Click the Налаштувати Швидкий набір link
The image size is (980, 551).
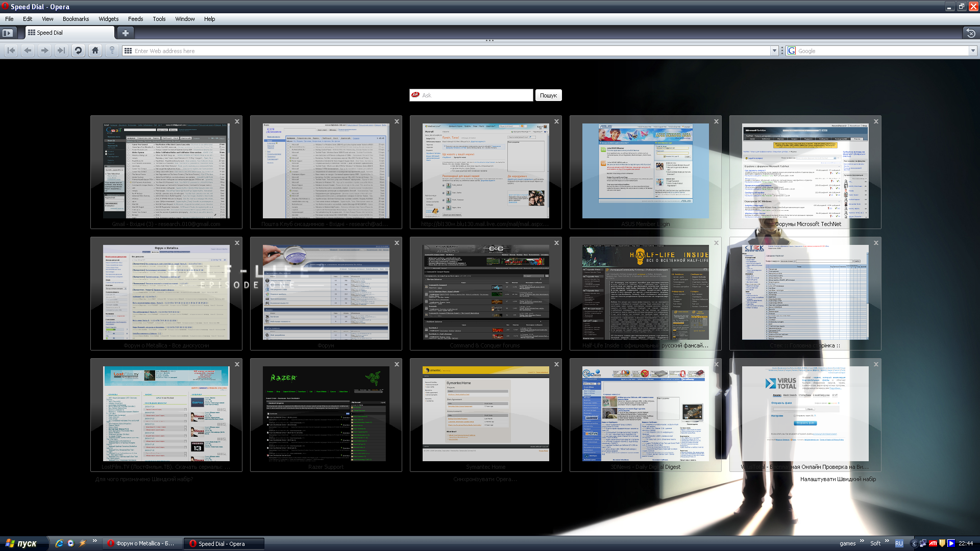tap(838, 479)
